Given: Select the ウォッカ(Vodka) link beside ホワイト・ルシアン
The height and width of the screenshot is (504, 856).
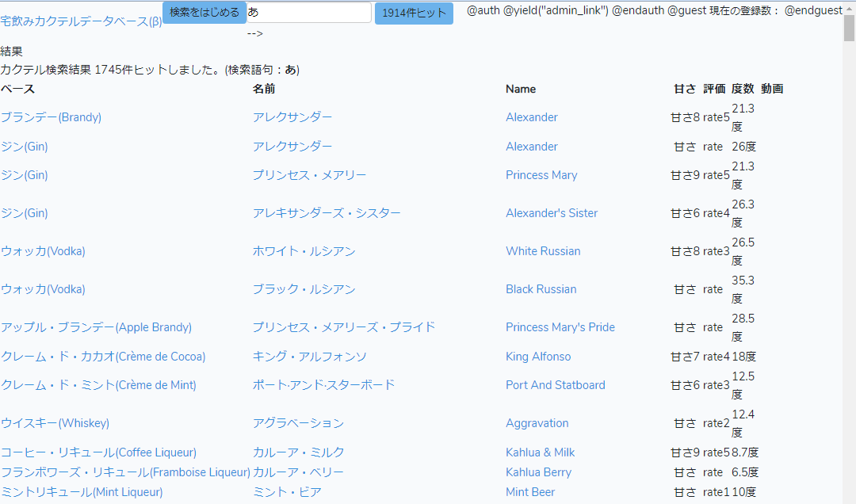Looking at the screenshot, I should click(43, 251).
